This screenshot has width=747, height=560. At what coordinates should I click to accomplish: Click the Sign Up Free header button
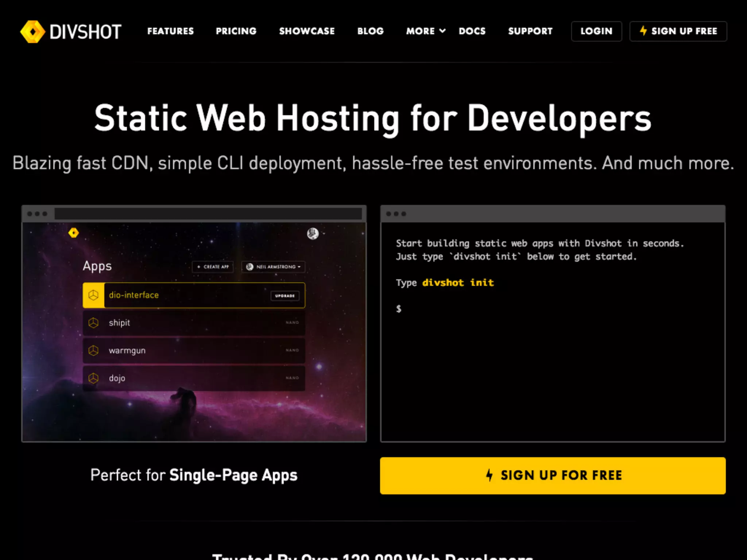pyautogui.click(x=678, y=31)
